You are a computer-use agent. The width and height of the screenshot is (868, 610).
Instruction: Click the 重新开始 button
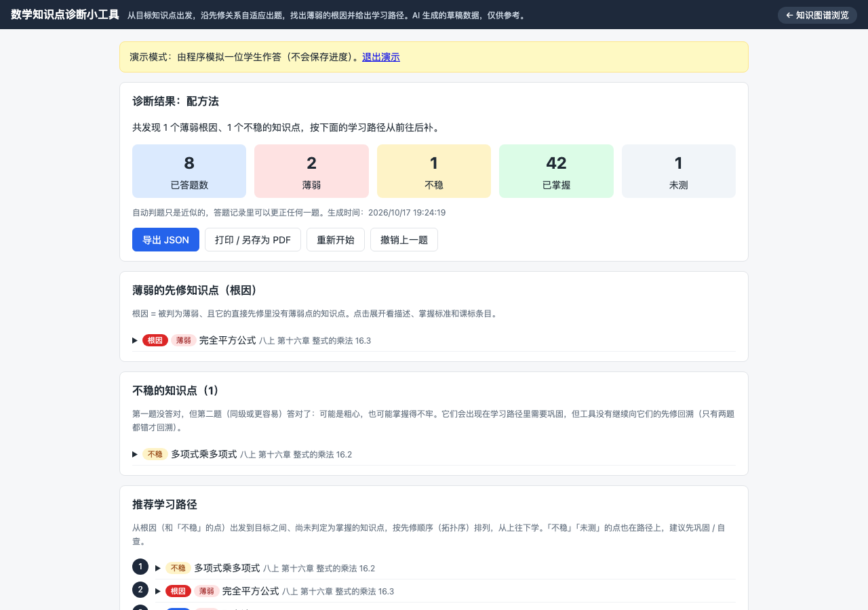click(x=336, y=239)
